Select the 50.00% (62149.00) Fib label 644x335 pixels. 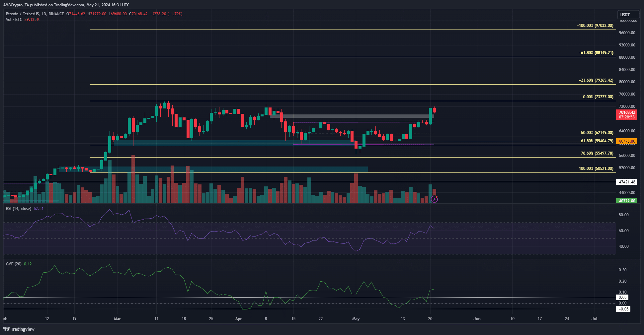[x=597, y=133]
